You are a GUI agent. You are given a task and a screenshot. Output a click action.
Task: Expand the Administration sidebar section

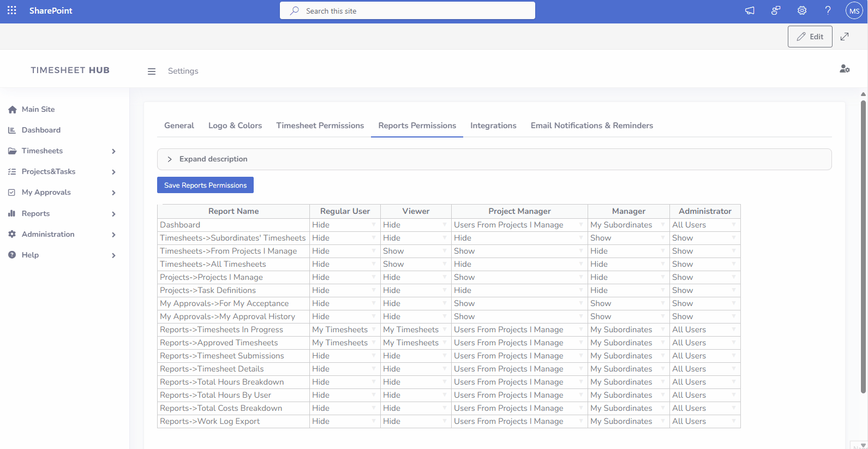pyautogui.click(x=113, y=235)
